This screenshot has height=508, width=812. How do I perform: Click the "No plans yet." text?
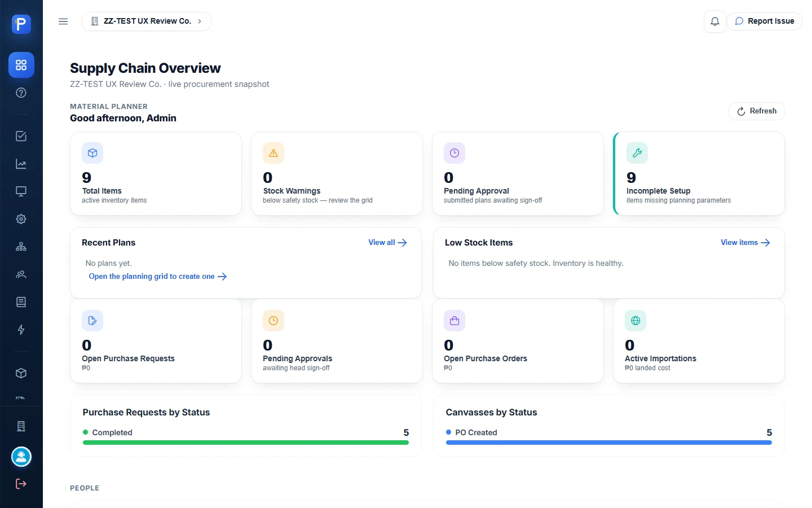click(108, 264)
